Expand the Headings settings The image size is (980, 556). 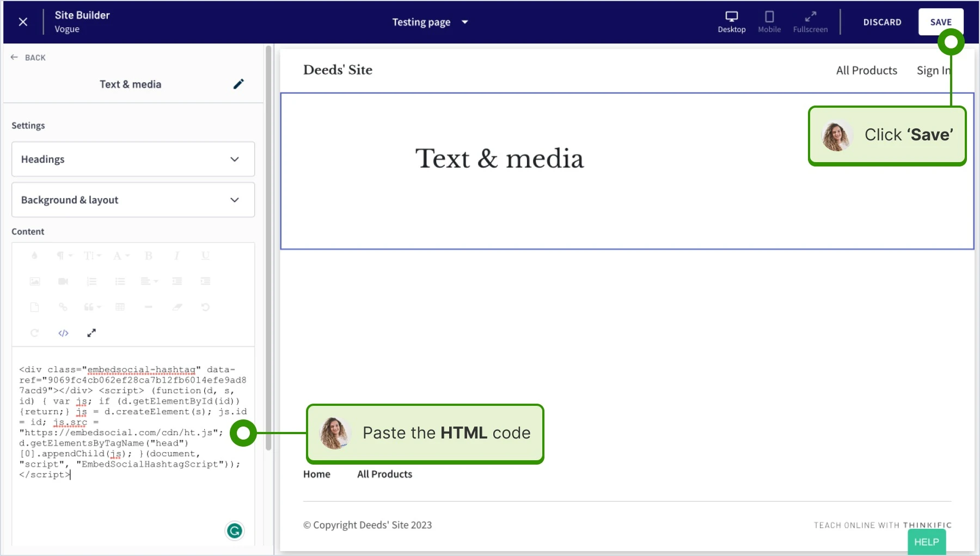coord(133,159)
